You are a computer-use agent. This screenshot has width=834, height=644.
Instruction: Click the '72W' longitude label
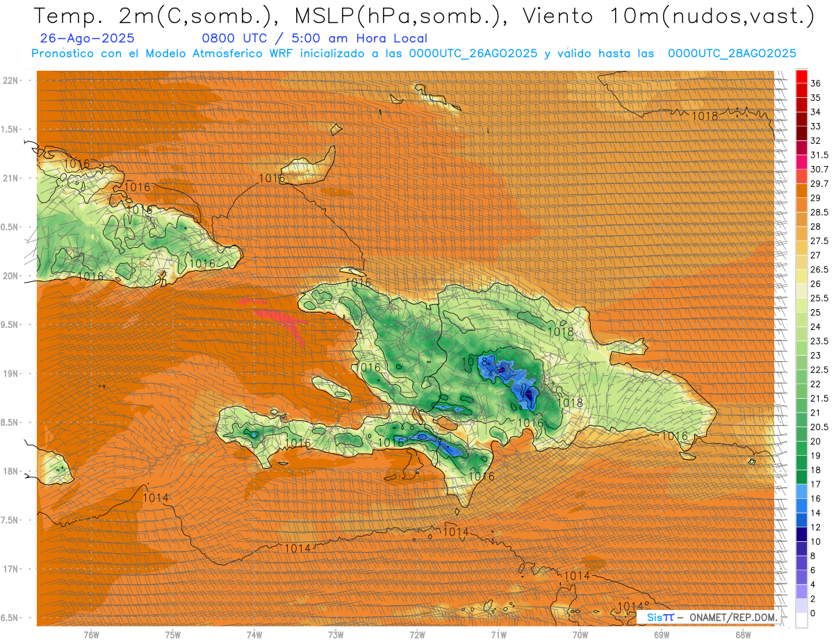pyautogui.click(x=418, y=635)
